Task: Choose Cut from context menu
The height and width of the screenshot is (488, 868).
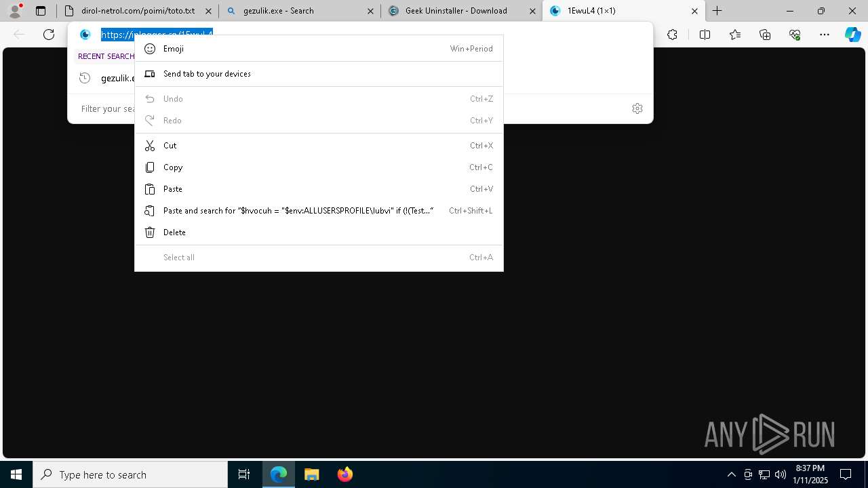Action: pos(319,146)
